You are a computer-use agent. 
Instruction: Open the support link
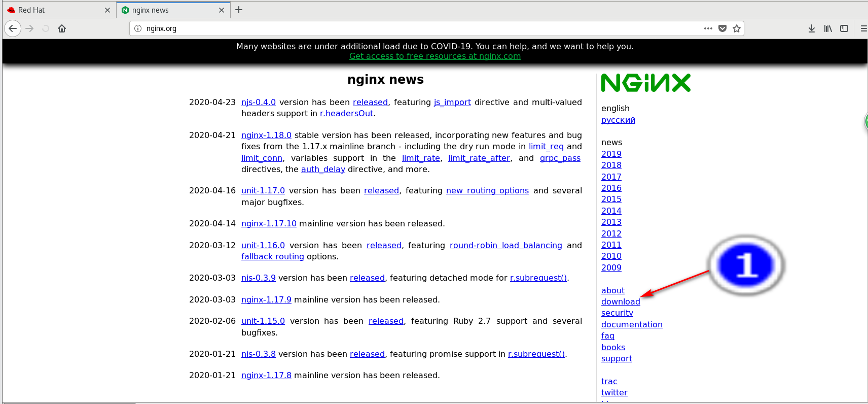tap(617, 358)
